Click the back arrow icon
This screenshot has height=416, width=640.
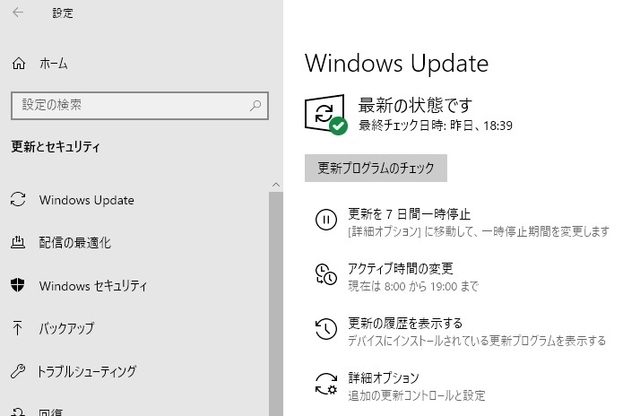click(x=18, y=13)
